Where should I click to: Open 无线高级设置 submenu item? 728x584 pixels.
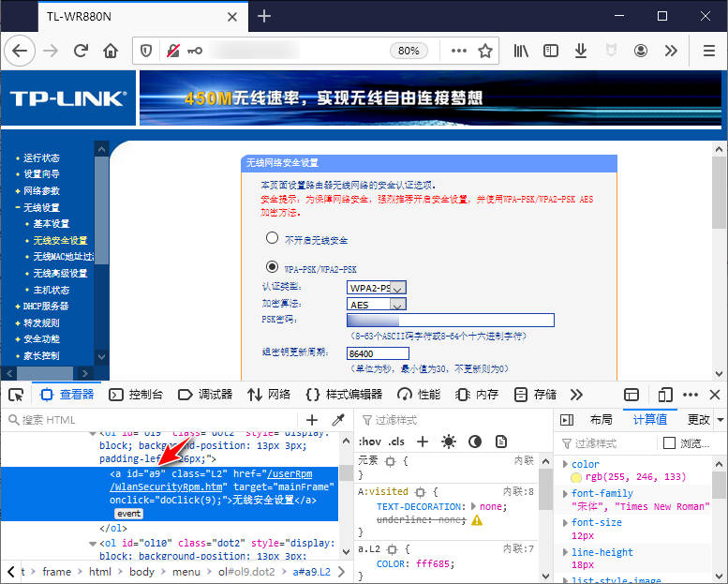click(x=60, y=273)
